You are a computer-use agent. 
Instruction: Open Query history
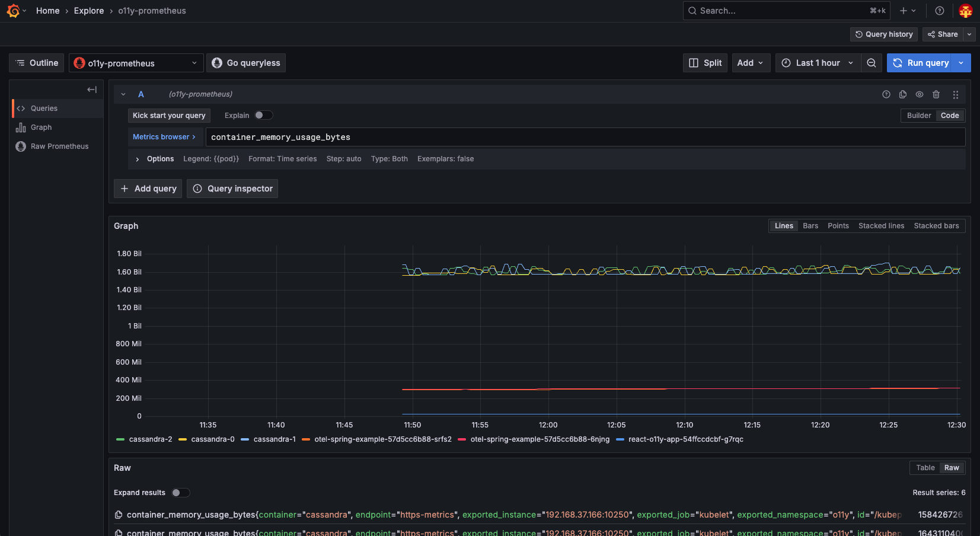click(x=884, y=34)
